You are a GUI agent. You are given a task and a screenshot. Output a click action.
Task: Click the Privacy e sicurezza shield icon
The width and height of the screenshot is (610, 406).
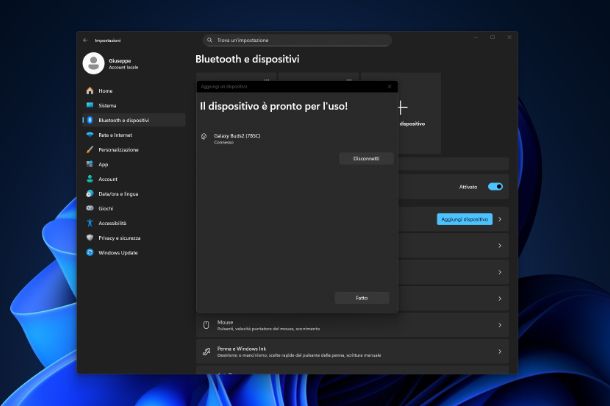click(89, 238)
